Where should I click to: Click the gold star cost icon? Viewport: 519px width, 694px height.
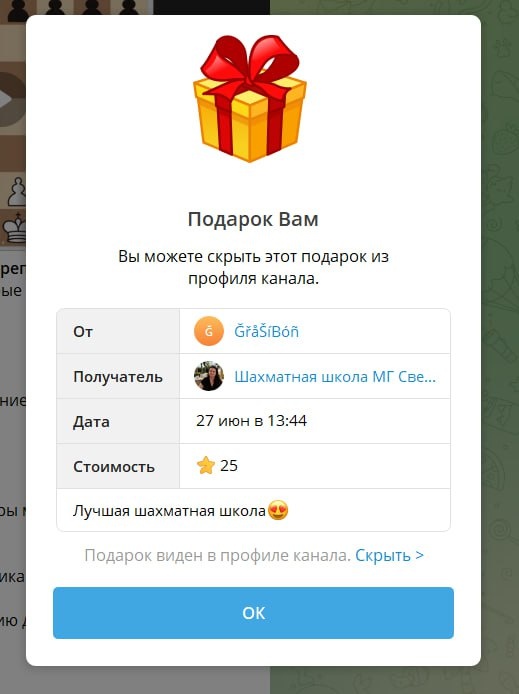[206, 466]
